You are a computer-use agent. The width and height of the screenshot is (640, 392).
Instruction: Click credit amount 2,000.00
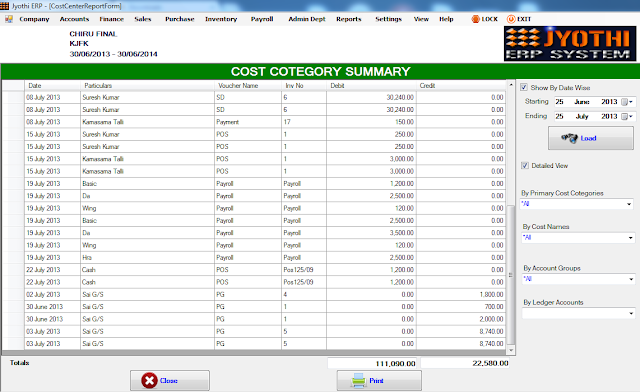pyautogui.click(x=461, y=319)
